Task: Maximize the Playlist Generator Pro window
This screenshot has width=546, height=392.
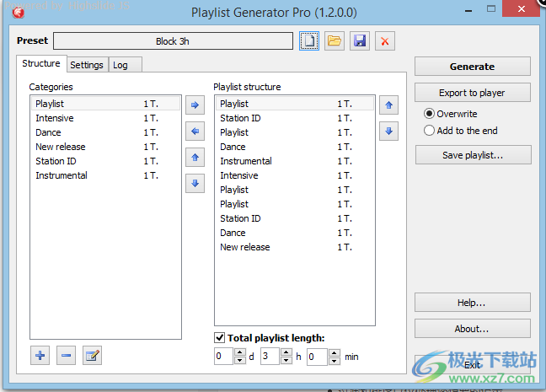Action: coord(491,9)
